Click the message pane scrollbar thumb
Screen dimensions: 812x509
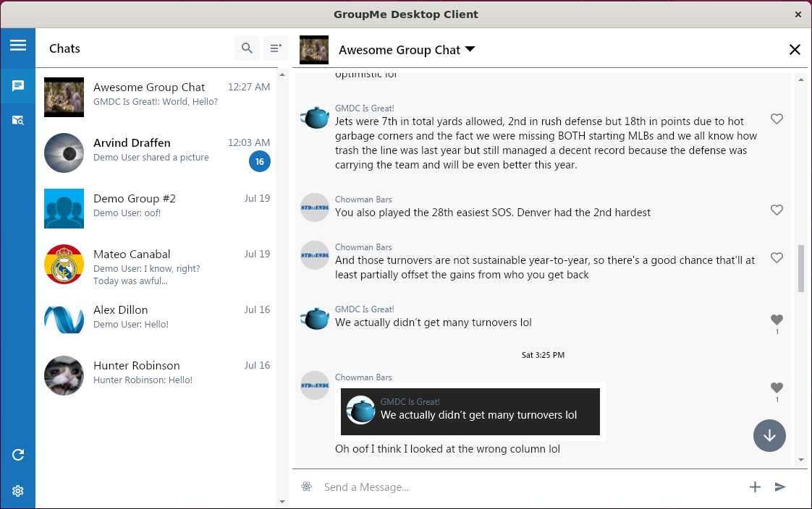(x=801, y=268)
